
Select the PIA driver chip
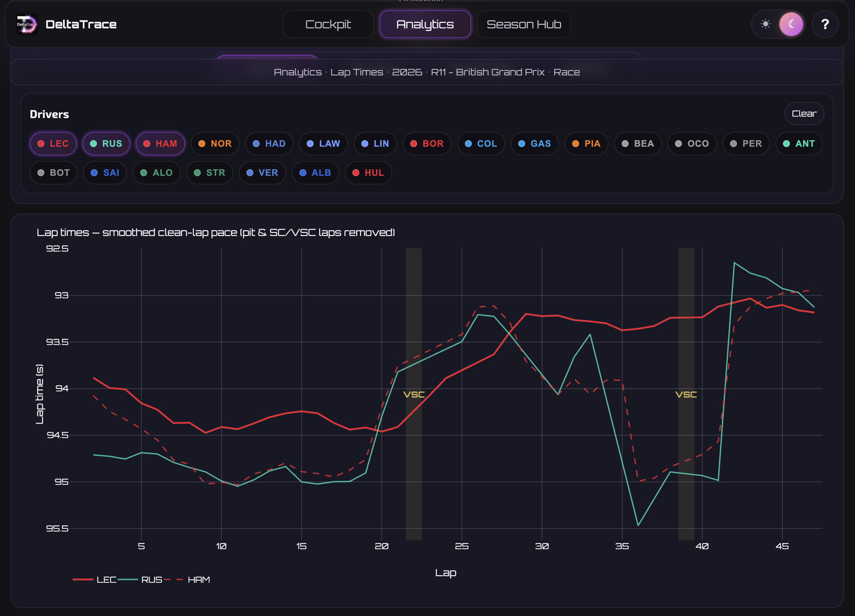click(x=586, y=144)
